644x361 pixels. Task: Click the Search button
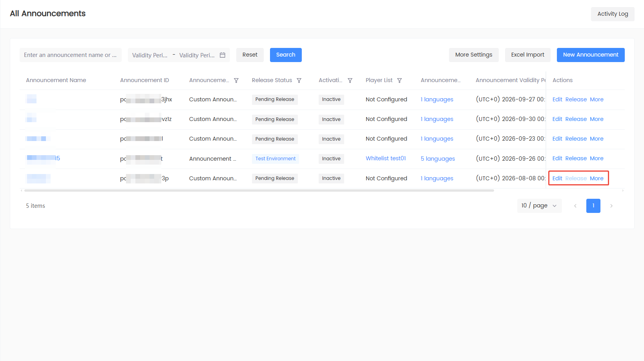pyautogui.click(x=286, y=55)
